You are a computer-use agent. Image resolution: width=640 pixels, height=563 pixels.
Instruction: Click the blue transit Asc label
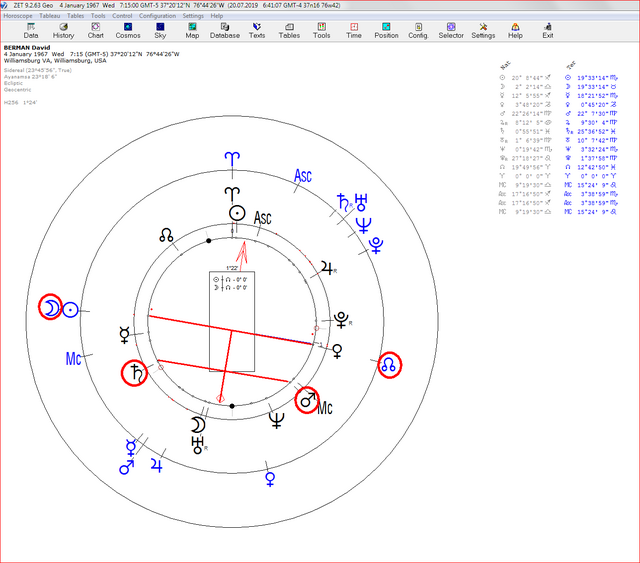coord(303,176)
